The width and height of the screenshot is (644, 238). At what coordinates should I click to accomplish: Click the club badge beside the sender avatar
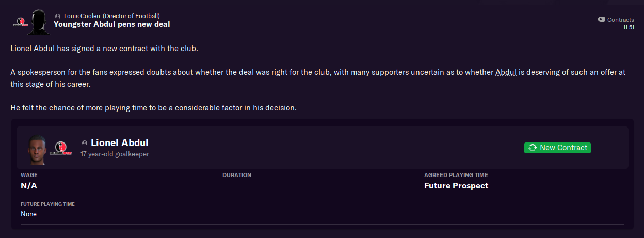coord(21,21)
